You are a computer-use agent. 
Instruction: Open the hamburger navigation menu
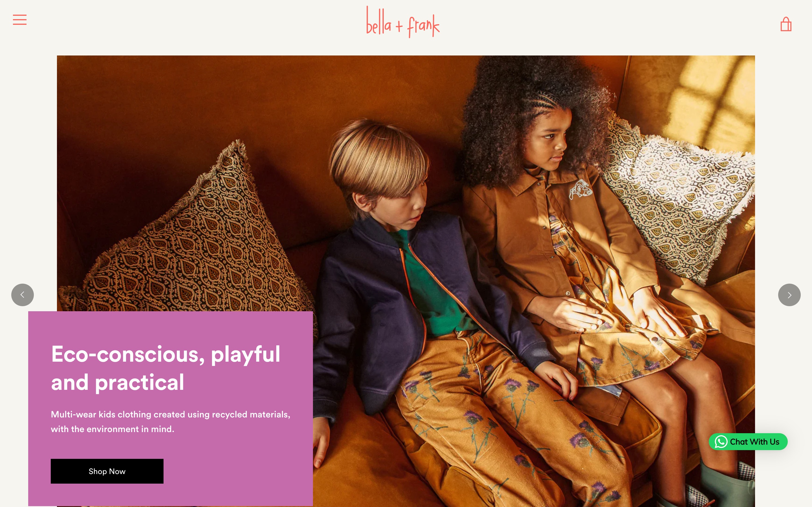[x=20, y=19]
